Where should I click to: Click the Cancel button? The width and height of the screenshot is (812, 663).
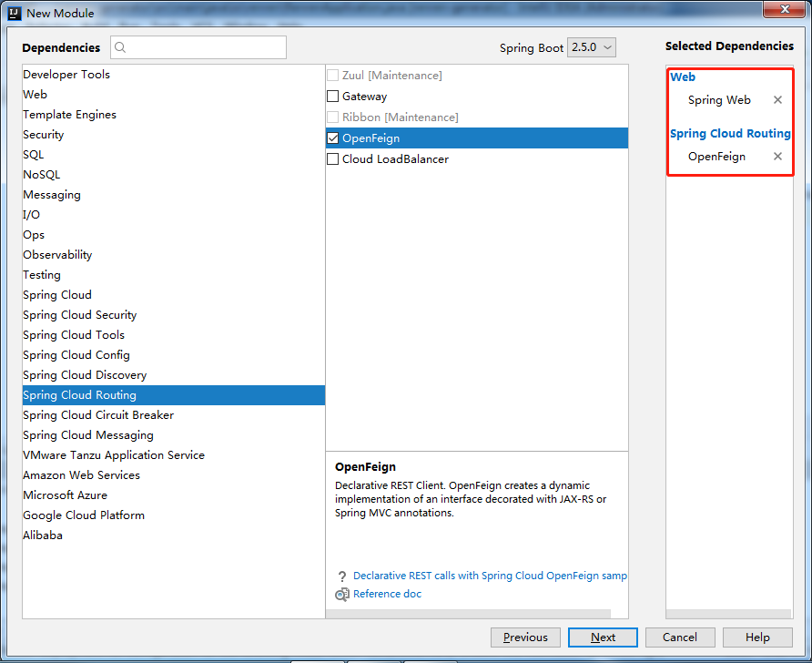(x=680, y=637)
